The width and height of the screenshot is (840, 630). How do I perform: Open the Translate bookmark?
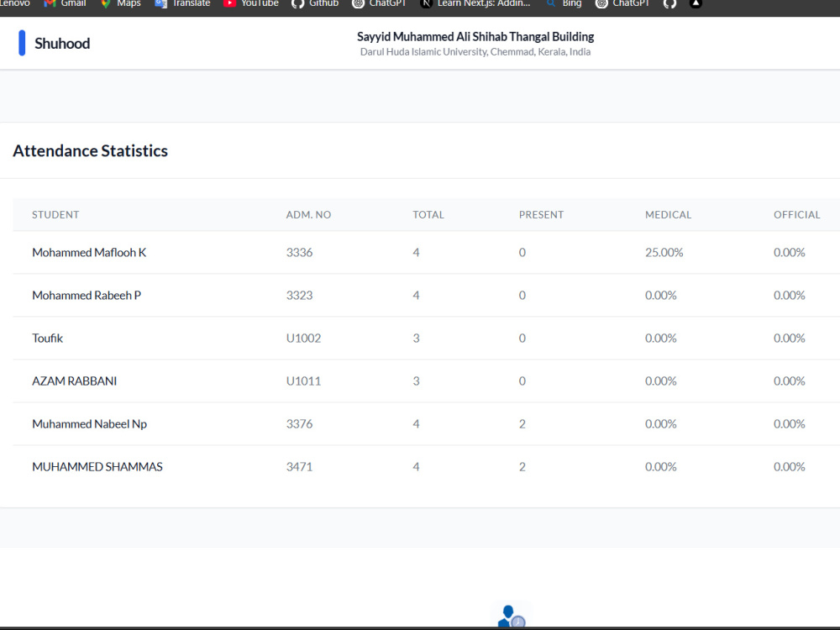pos(182,3)
